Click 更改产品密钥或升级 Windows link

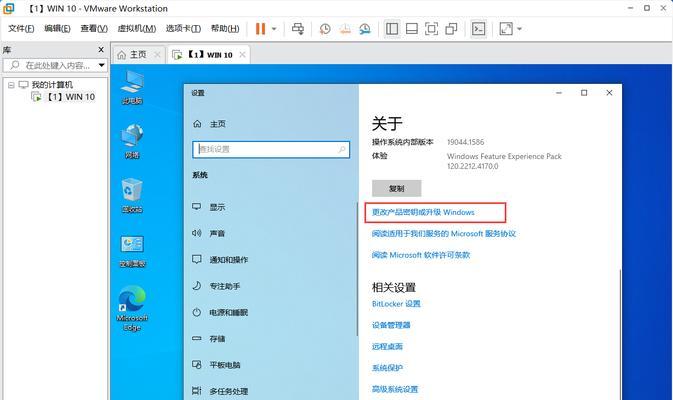[423, 212]
